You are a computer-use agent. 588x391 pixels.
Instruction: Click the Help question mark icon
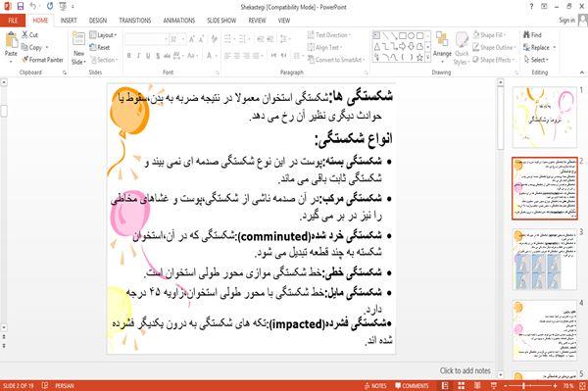coord(531,6)
